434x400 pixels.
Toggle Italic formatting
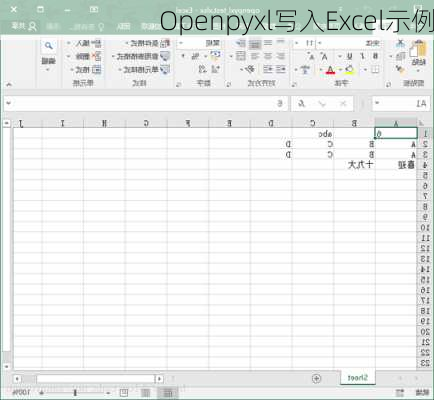(362, 56)
